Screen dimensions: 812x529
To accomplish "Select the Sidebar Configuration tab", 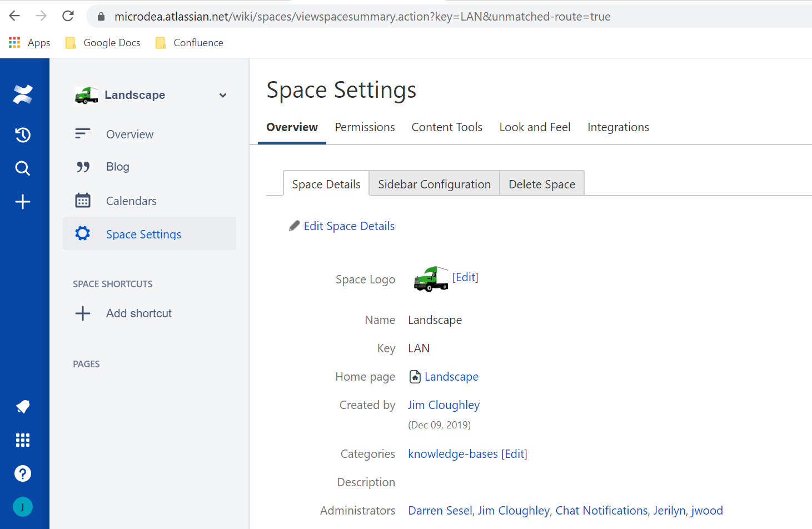I will [x=435, y=184].
